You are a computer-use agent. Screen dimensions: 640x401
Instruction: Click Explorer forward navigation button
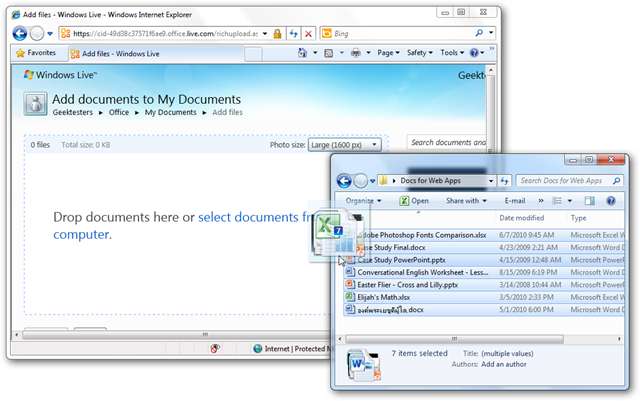point(360,181)
